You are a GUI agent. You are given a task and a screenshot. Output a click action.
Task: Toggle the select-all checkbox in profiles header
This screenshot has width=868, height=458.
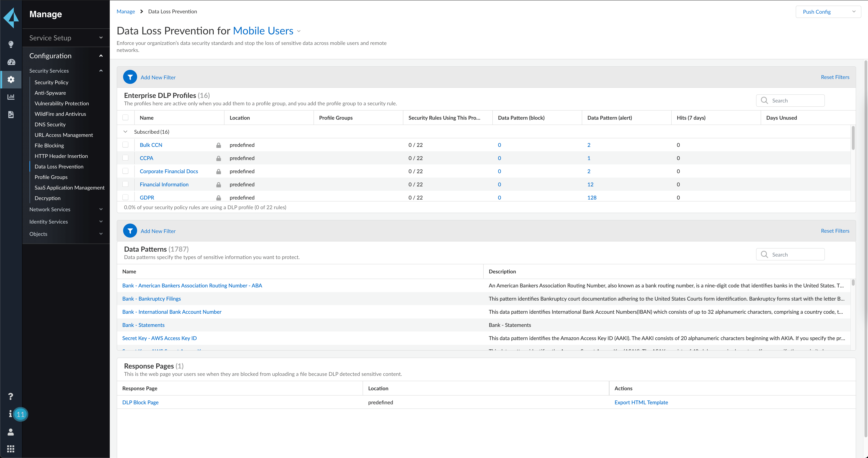(126, 117)
